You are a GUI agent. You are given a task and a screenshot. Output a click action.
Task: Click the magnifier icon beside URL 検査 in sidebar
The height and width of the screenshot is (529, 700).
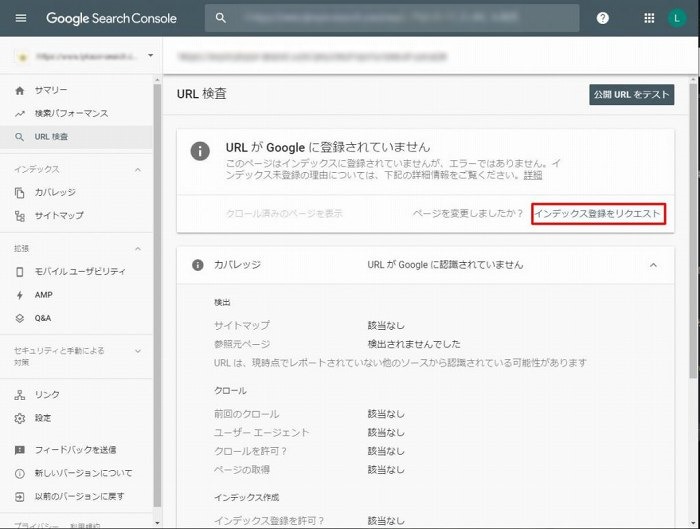click(x=19, y=137)
